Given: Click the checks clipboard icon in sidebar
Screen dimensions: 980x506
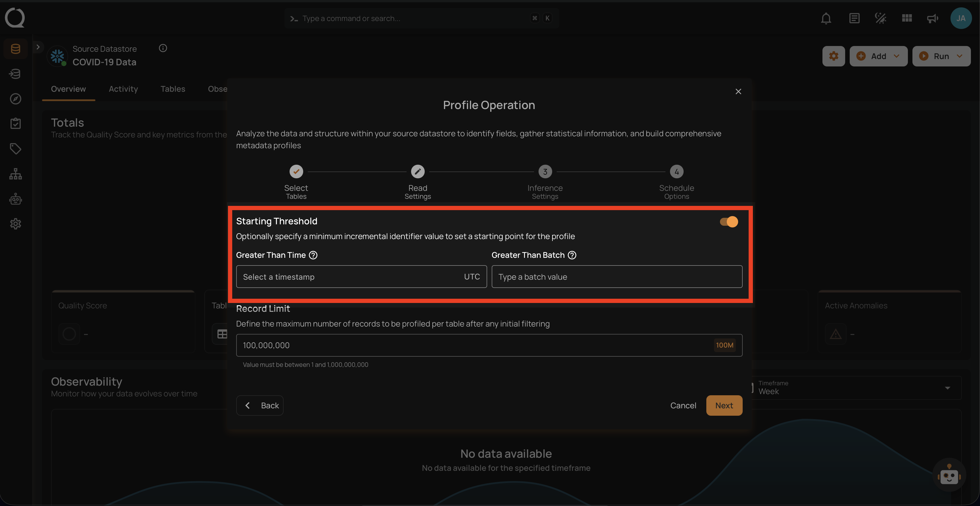Looking at the screenshot, I should click(x=15, y=123).
